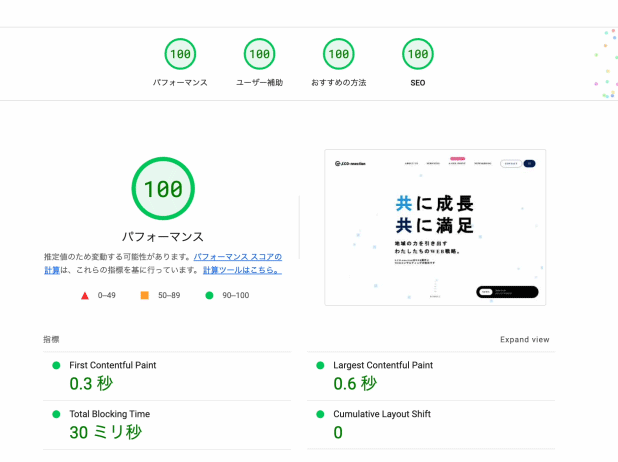Click the 0.3 秒 First Contentful Paint value
The width and height of the screenshot is (618, 462).
[90, 384]
